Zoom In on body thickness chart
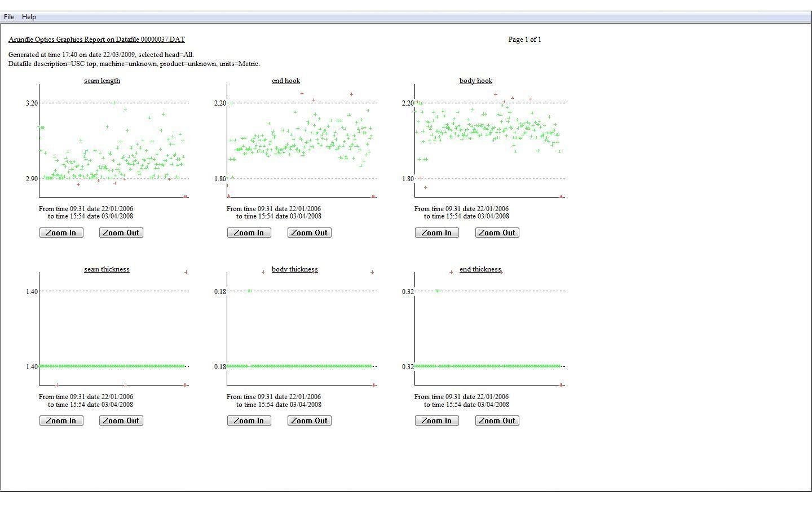Image resolution: width=812 pixels, height=508 pixels. pyautogui.click(x=249, y=421)
